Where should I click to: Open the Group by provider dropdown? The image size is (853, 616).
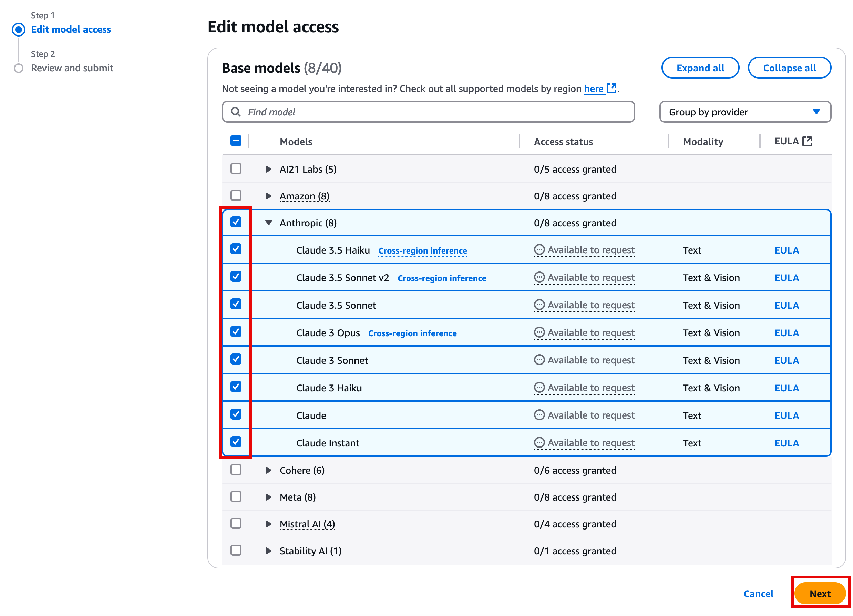pos(745,112)
